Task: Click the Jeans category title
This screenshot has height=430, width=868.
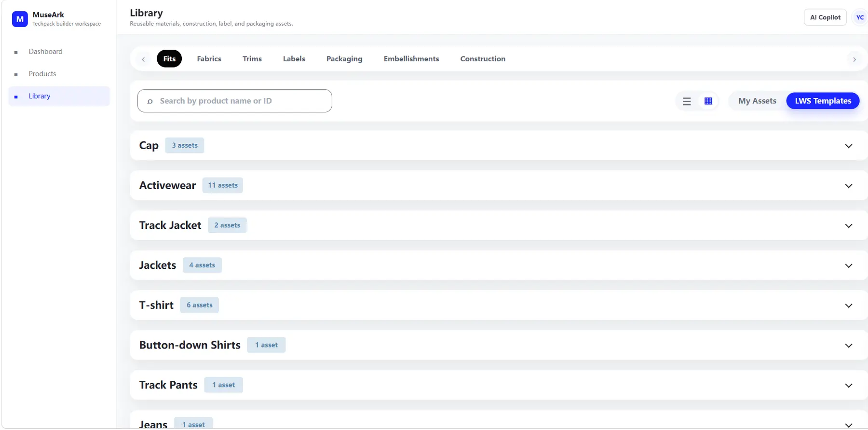Action: pyautogui.click(x=153, y=425)
